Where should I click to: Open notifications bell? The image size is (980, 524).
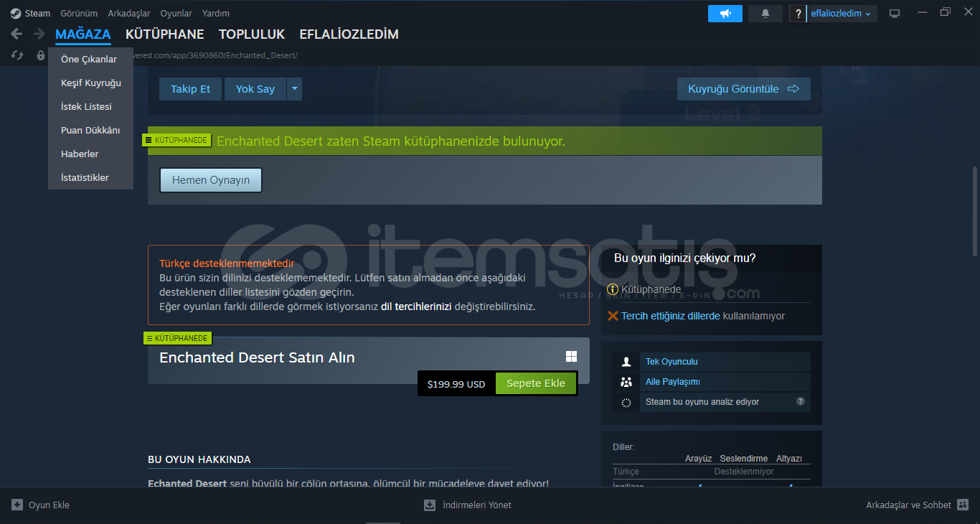pyautogui.click(x=765, y=14)
